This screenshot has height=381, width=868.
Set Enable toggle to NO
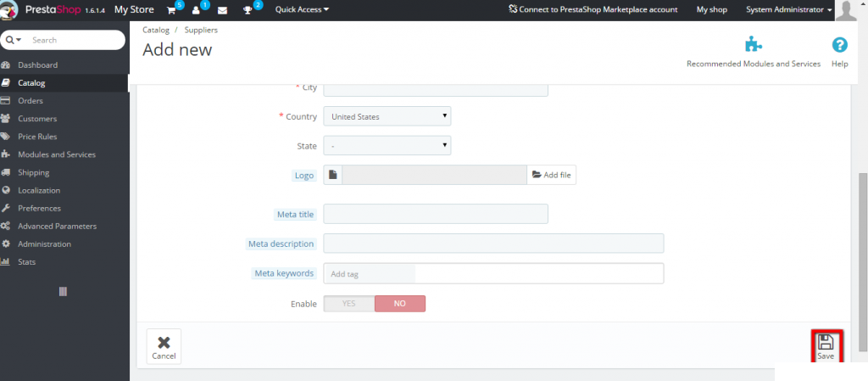400,304
